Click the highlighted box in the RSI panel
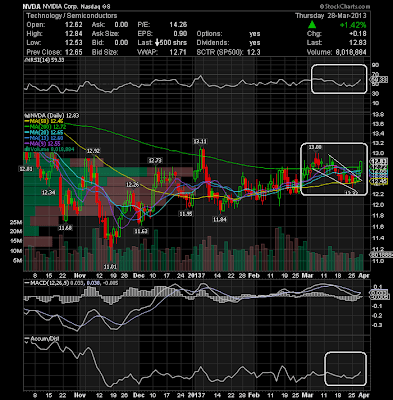 [x=339, y=79]
